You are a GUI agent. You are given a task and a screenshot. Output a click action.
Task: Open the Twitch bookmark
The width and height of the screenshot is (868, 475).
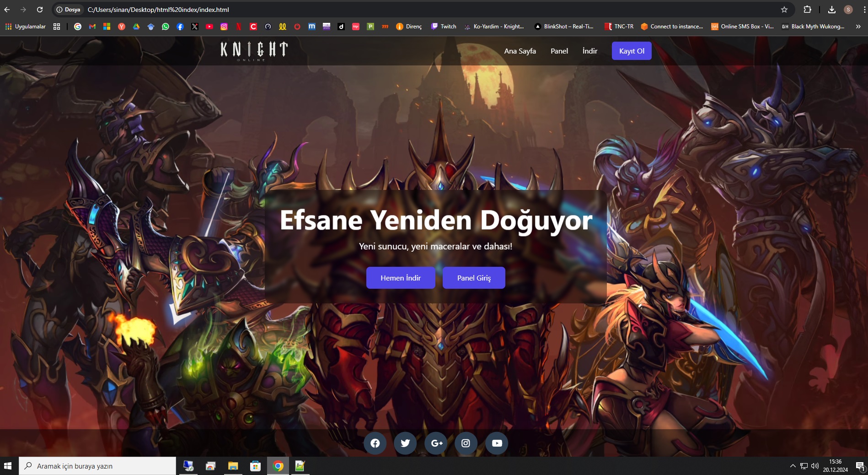pyautogui.click(x=444, y=27)
